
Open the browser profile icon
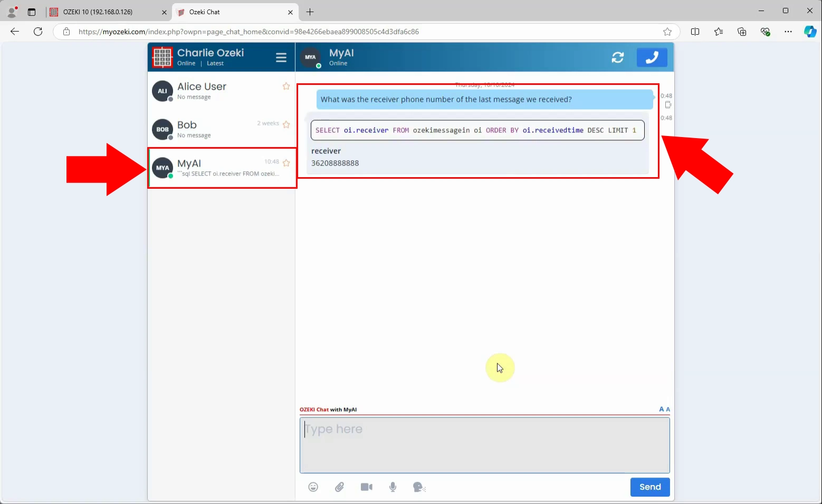tap(12, 12)
